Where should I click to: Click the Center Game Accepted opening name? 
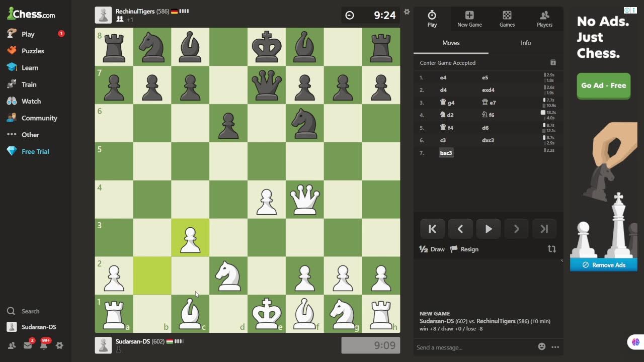(448, 63)
